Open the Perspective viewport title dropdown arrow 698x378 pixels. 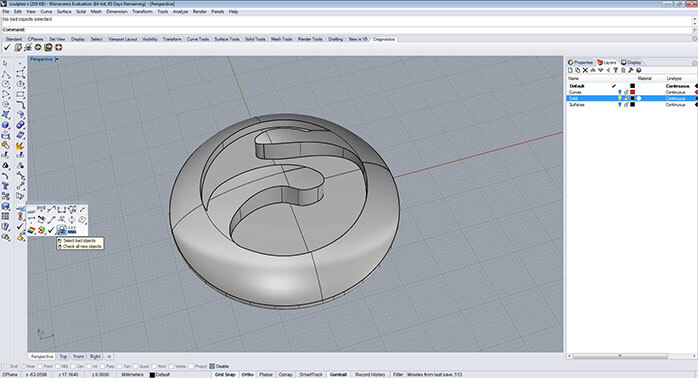click(57, 59)
